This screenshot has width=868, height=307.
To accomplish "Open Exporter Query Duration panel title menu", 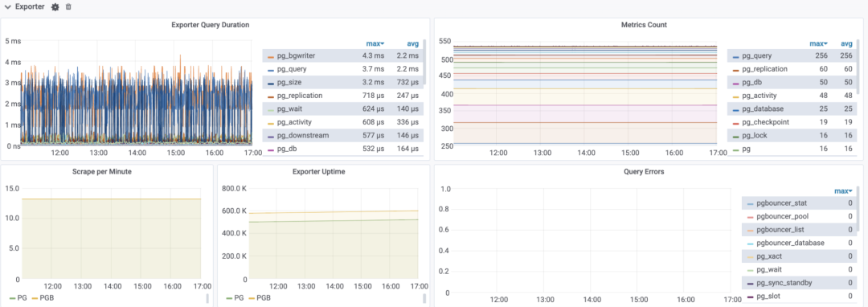I will pos(211,25).
